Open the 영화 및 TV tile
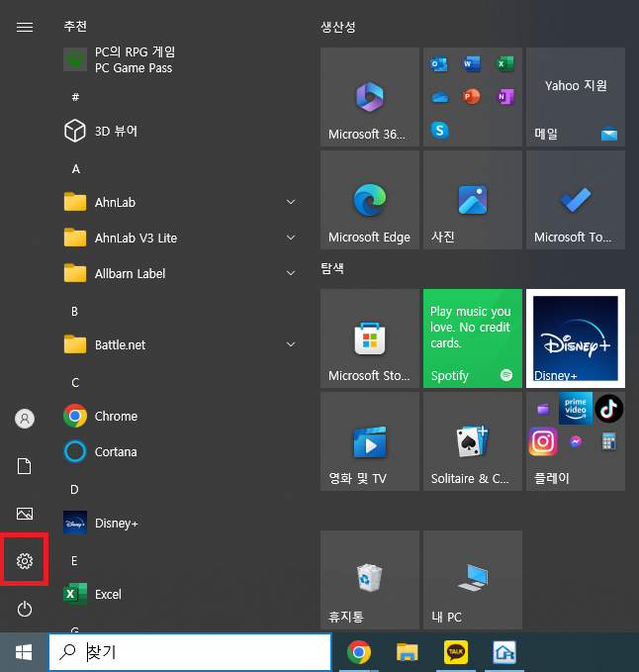Viewport: 639px width, 672px height. click(370, 441)
